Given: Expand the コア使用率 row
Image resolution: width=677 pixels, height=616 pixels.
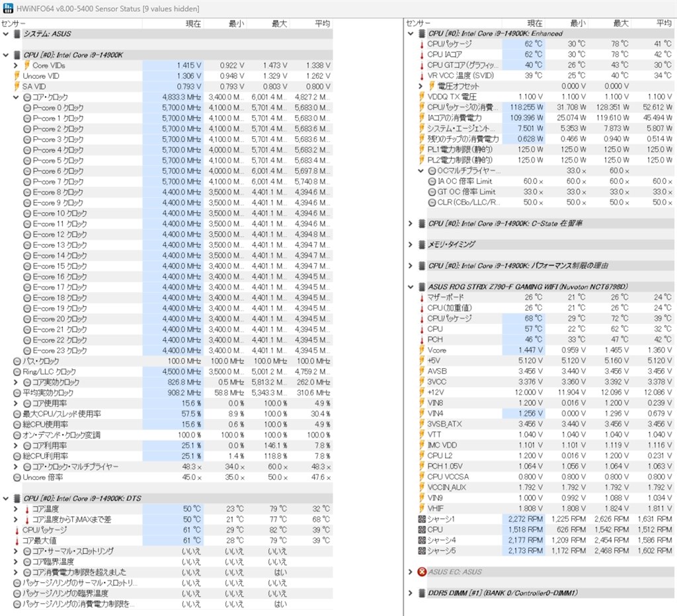Looking at the screenshot, I should coord(16,403).
